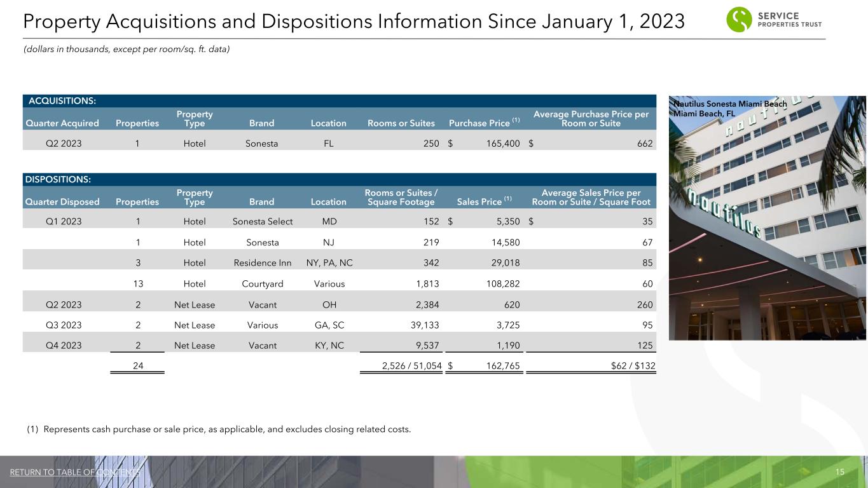The width and height of the screenshot is (868, 488).
Task: Select the 162,765 total sales price
Action: (499, 365)
